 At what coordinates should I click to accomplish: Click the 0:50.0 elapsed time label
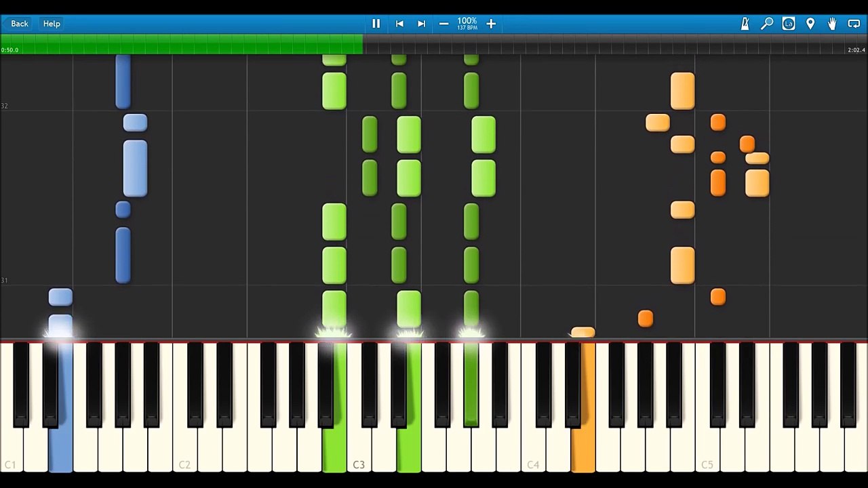10,50
